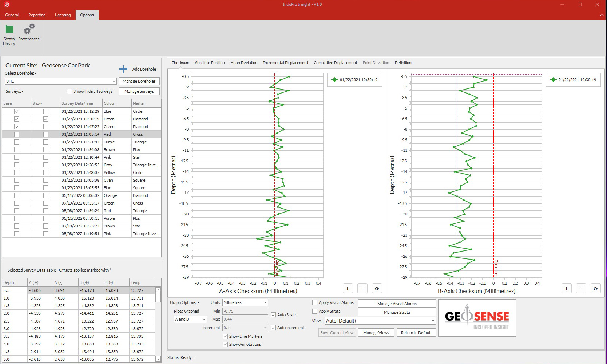Click green diamond legend marker in B-Axis graph

coord(553,80)
